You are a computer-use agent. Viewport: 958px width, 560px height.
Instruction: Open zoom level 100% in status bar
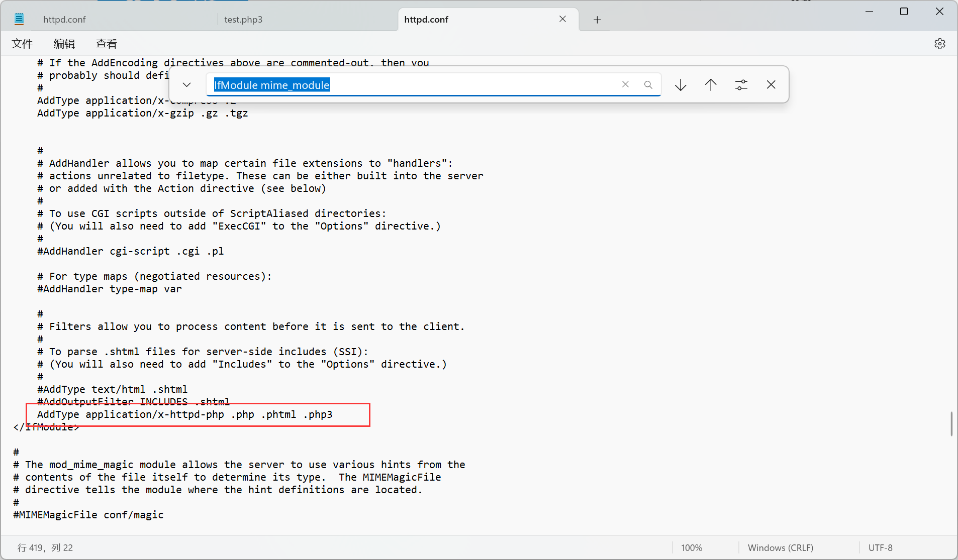tap(692, 547)
